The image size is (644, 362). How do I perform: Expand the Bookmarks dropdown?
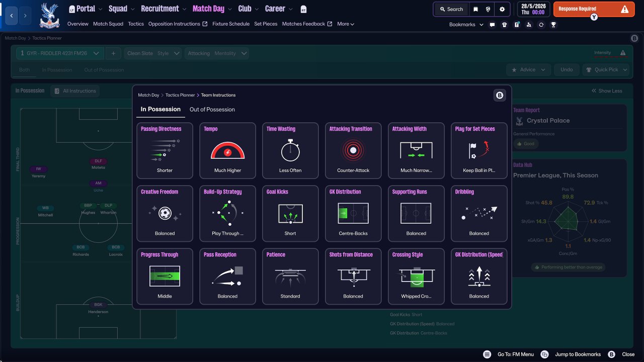[466, 24]
